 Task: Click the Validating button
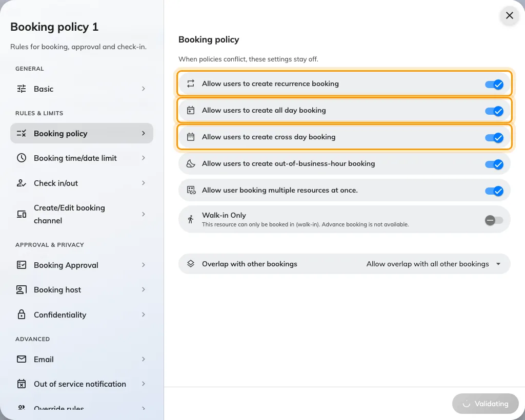click(485, 404)
